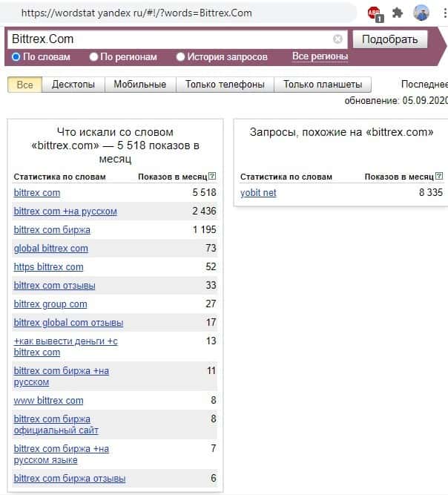Click left 'Статистика по словам' column header

coord(59,177)
